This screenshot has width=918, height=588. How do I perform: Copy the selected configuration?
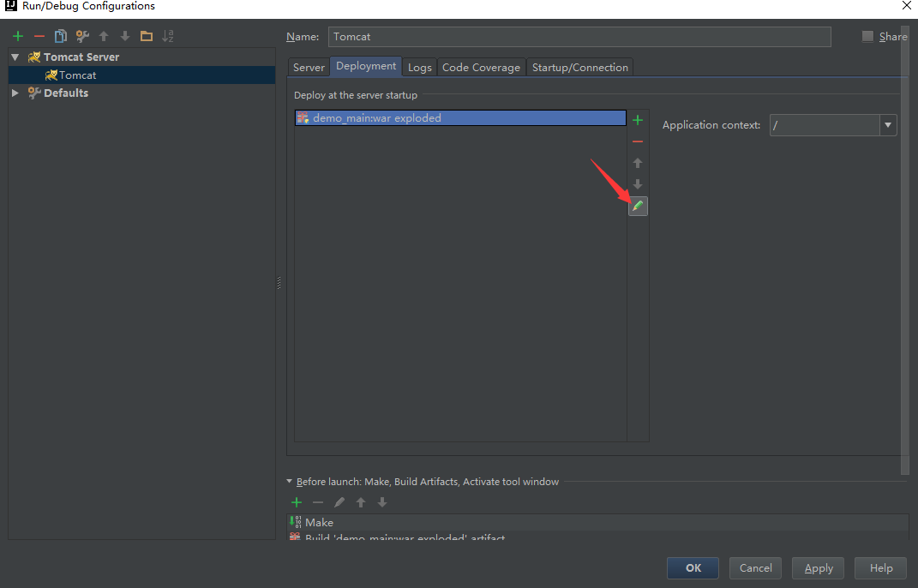[x=60, y=36]
